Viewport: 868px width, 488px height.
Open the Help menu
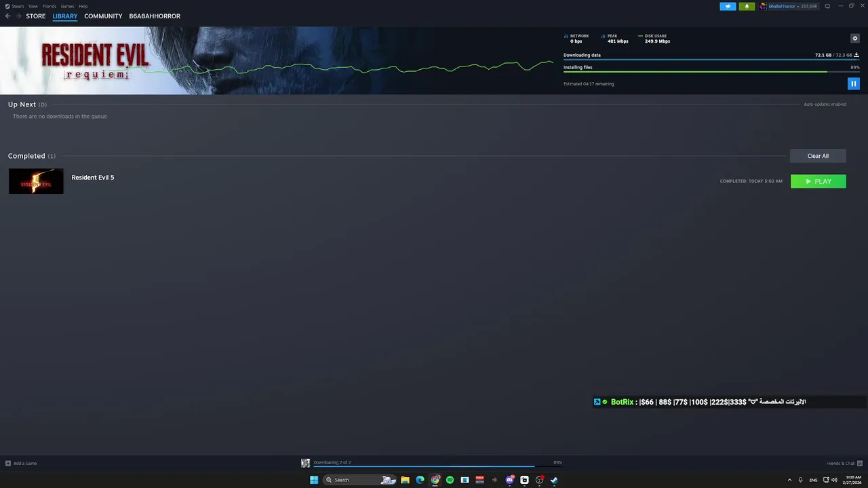coord(83,6)
